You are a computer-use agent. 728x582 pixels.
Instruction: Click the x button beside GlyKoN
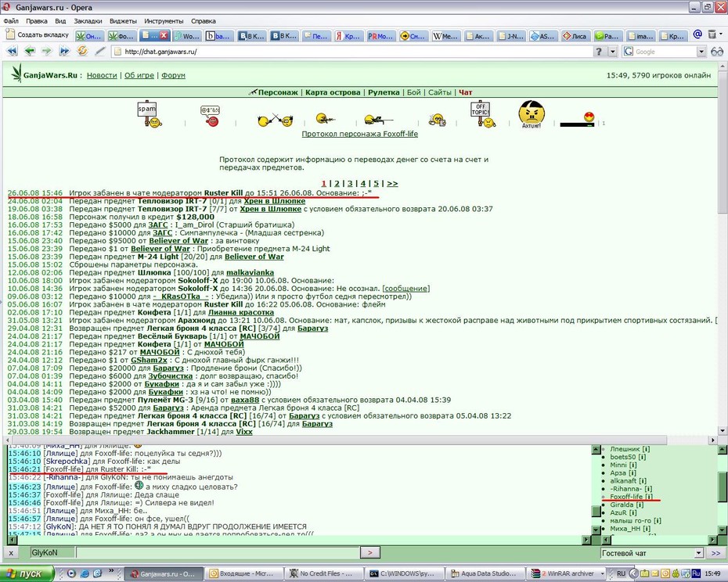coord(11,553)
